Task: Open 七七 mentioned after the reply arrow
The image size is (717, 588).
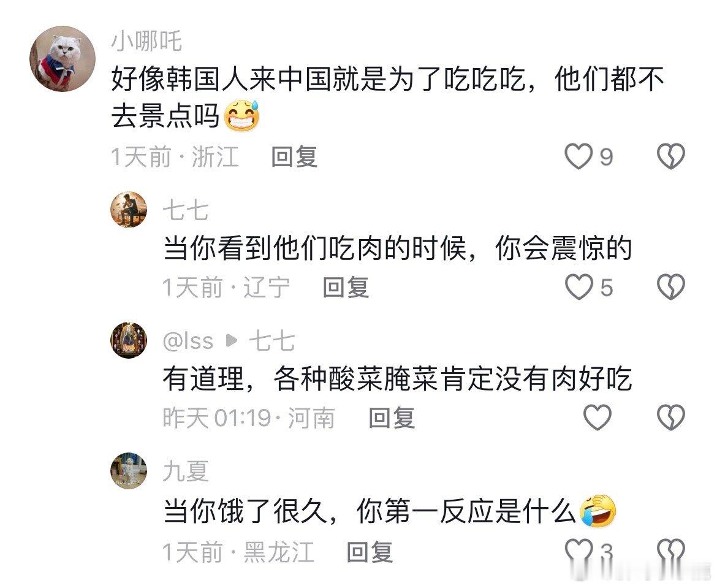Action: [271, 342]
